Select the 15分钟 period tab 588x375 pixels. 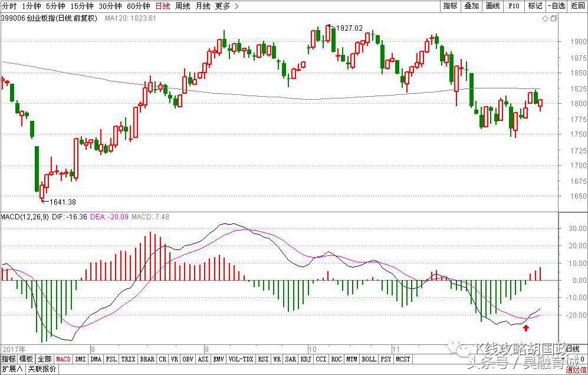82,6
